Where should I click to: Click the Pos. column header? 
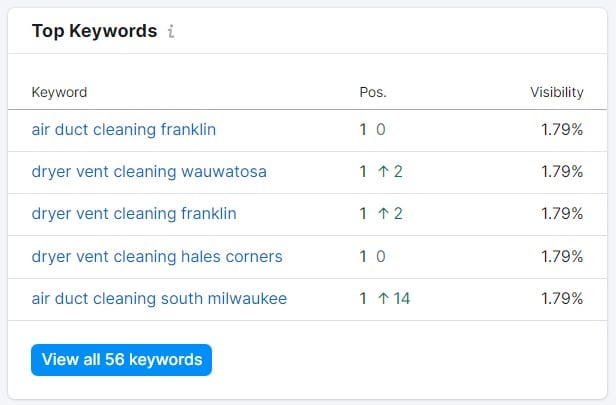point(373,92)
